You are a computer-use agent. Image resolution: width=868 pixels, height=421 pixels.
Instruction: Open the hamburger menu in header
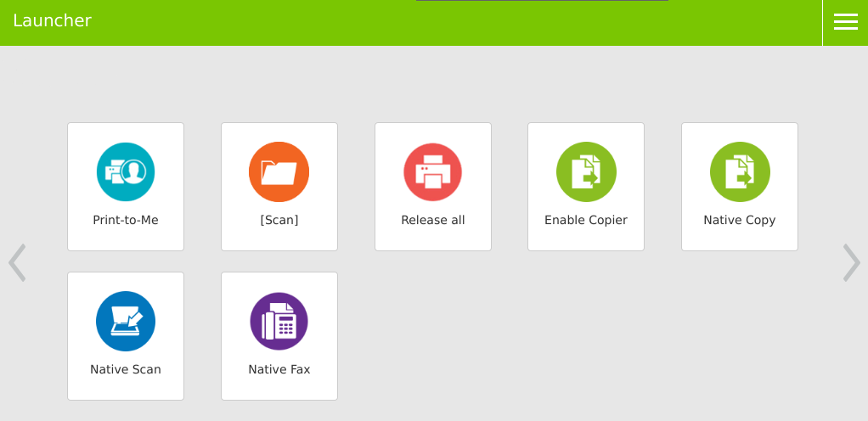(845, 22)
